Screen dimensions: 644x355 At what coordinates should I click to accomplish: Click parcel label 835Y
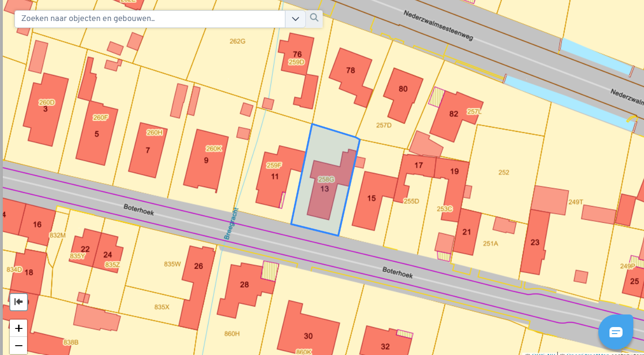click(x=78, y=256)
